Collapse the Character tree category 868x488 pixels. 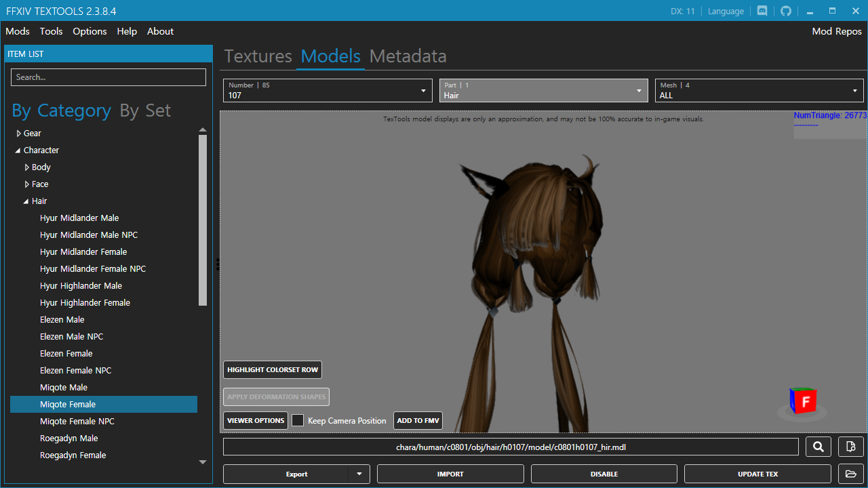pos(18,150)
